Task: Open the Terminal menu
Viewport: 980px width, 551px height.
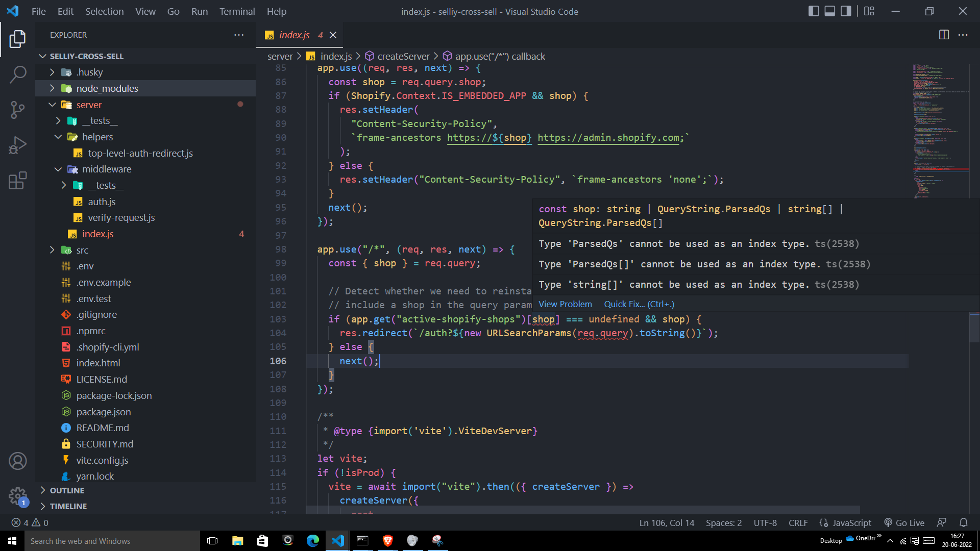Action: click(x=237, y=11)
